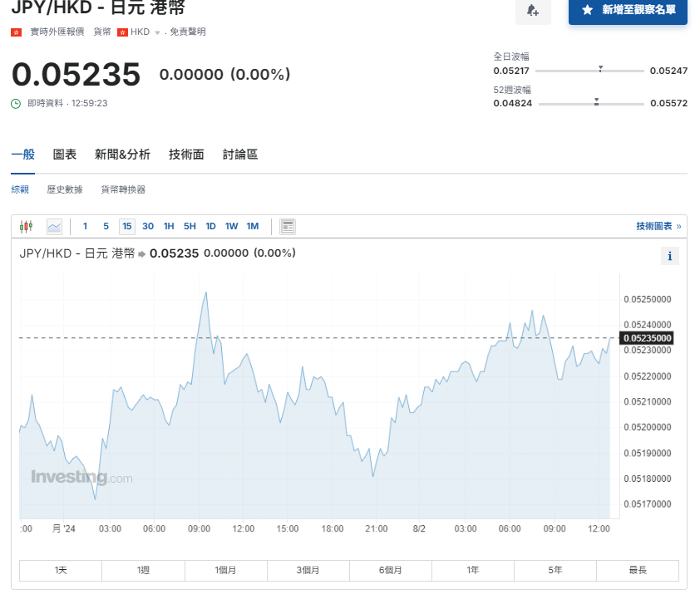Select the 5年 chart range
Screen dimensions: 700x609
pos(555,570)
